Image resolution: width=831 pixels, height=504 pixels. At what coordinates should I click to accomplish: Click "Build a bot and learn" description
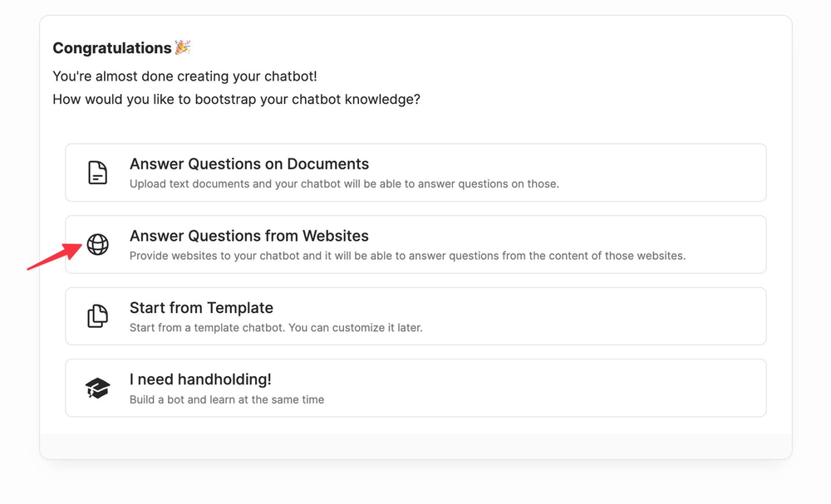(x=227, y=399)
